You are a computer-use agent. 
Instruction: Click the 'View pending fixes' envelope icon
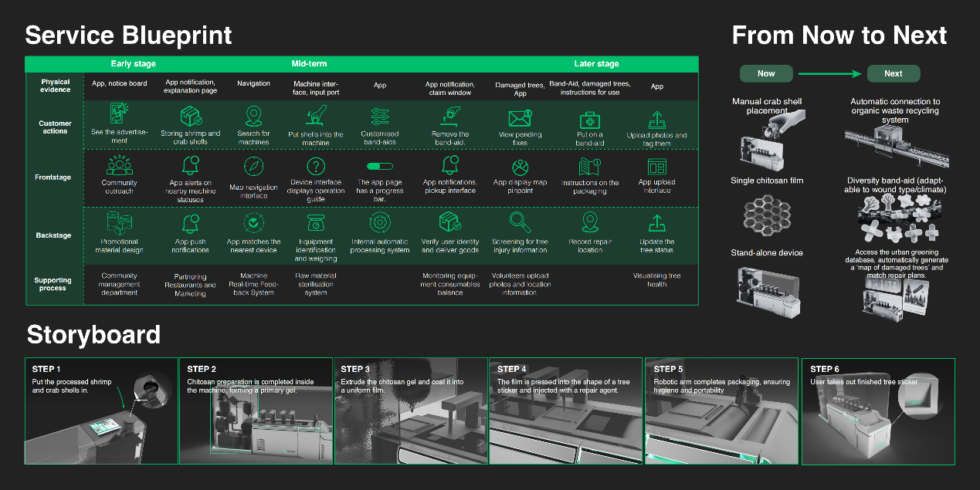[x=520, y=118]
